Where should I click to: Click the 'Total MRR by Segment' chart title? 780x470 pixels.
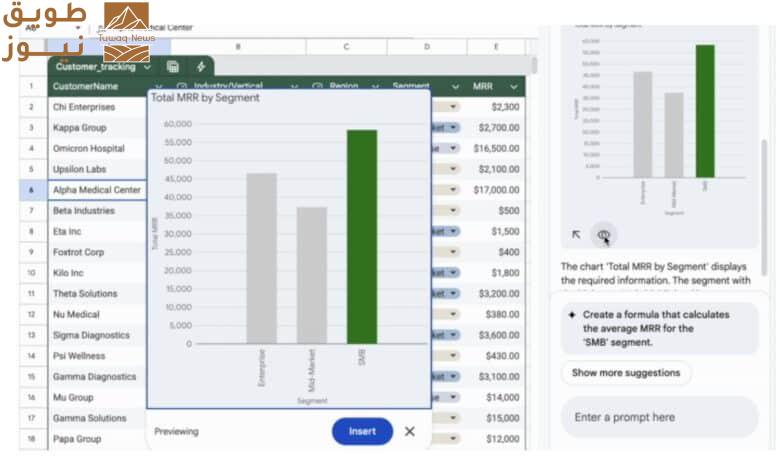click(x=205, y=98)
